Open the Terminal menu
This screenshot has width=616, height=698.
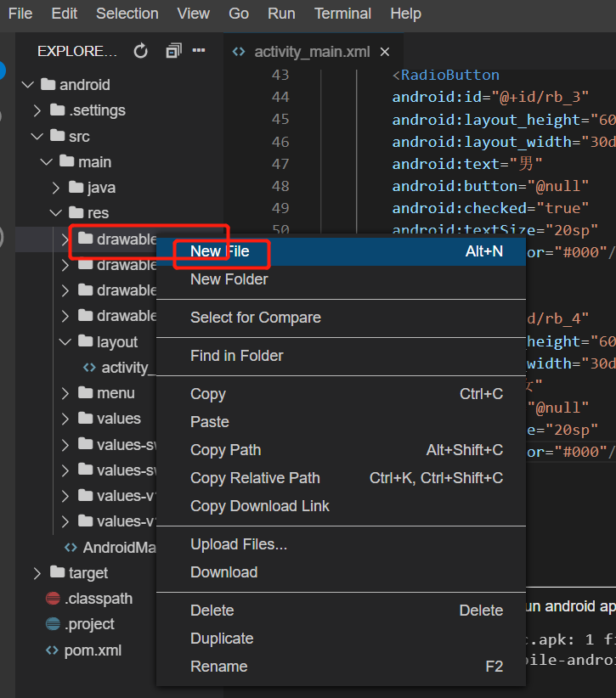342,14
